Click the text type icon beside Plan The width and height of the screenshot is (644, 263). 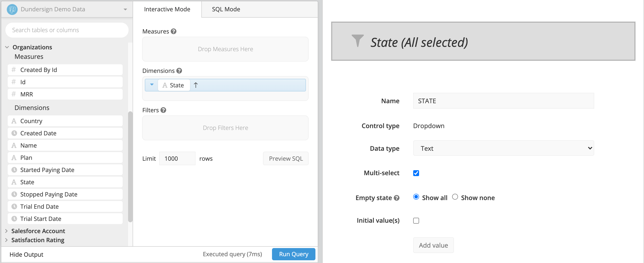coord(14,158)
